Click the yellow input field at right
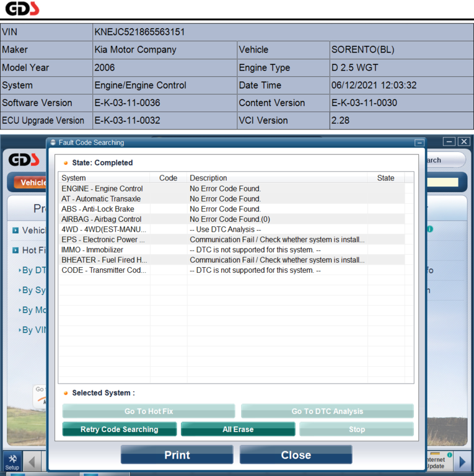The width and height of the screenshot is (474, 476). [442, 182]
